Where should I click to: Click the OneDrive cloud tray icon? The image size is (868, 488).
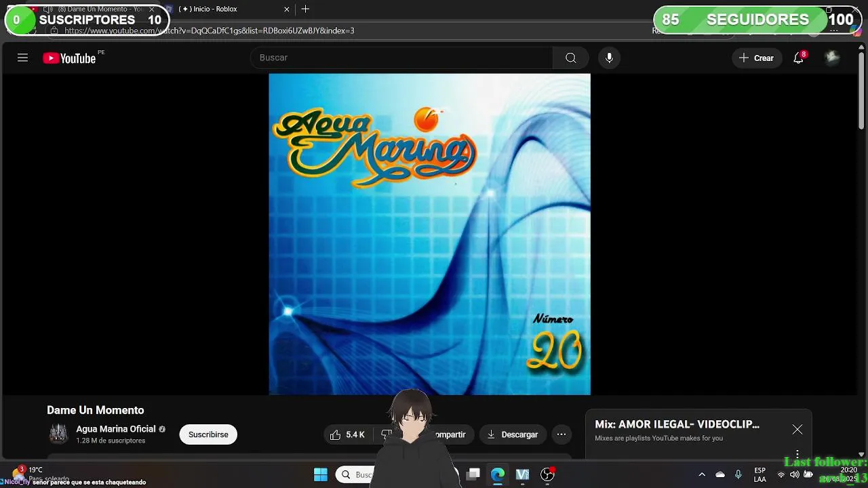[x=720, y=474]
